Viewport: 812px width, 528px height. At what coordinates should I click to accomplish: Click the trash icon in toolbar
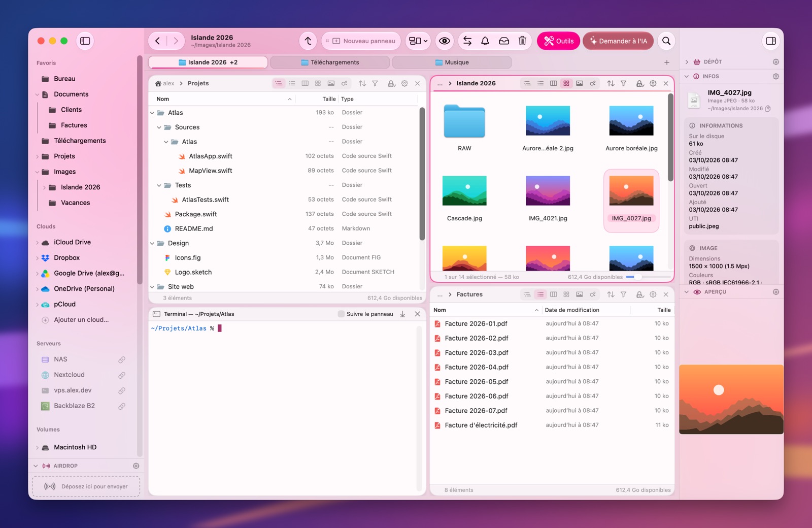[522, 41]
